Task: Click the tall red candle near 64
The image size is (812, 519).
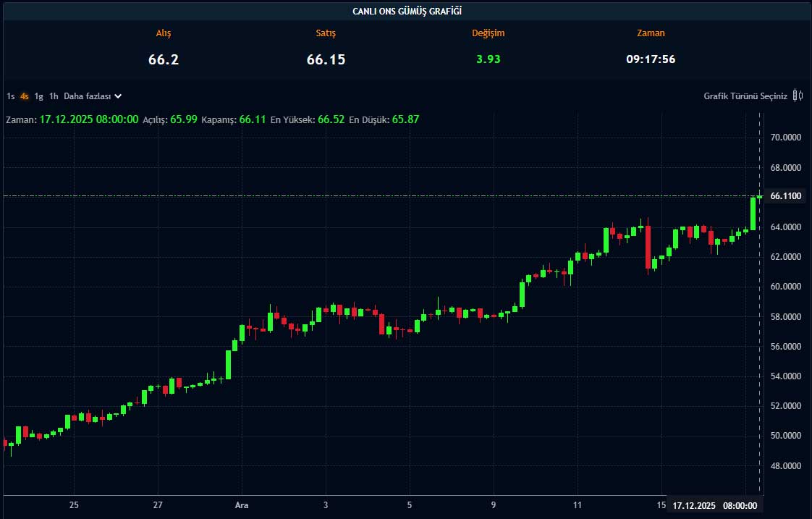Action: (x=648, y=246)
